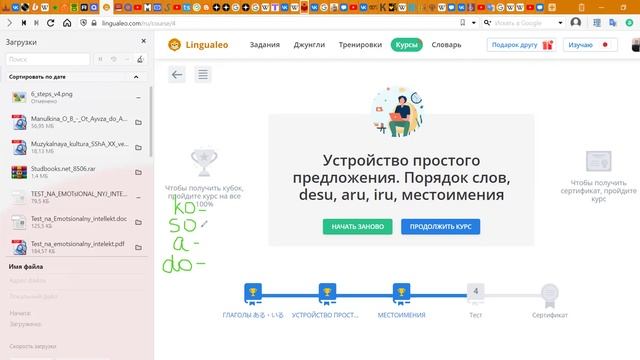Viewport: 640px width, 360px height.
Task: Open the Тренировки section
Action: coord(360,45)
